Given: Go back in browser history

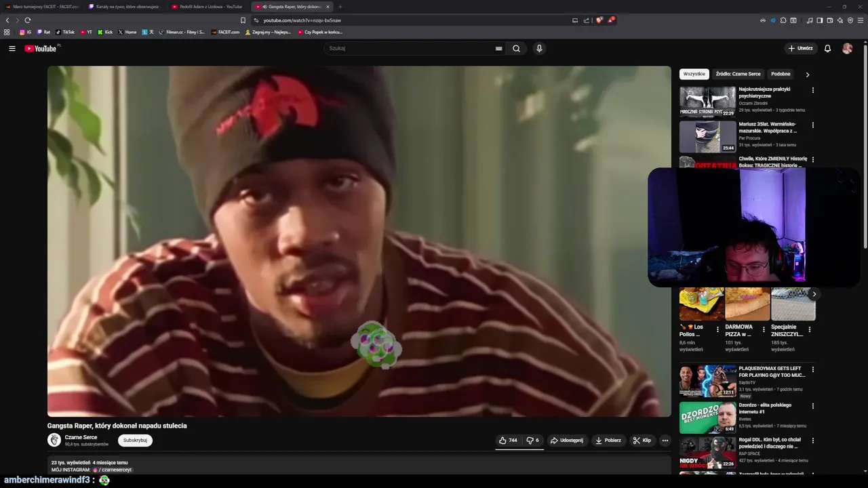Looking at the screenshot, I should pos(7,20).
